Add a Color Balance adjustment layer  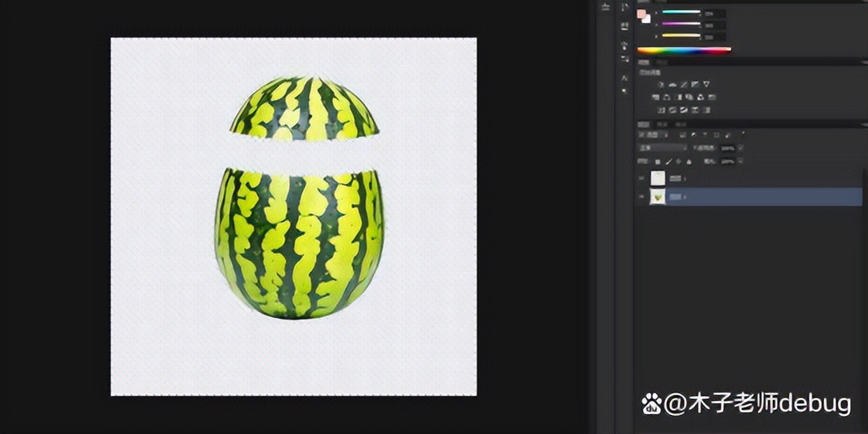pyautogui.click(x=667, y=97)
